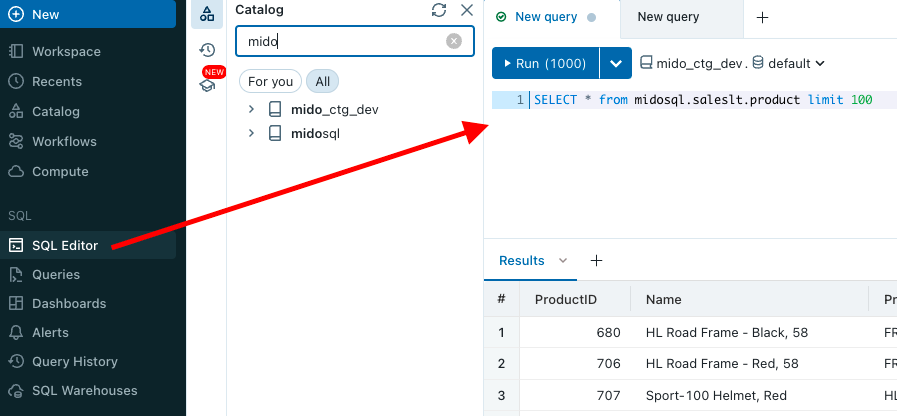This screenshot has width=897, height=416.
Task: Switch to the second New query tab
Action: click(x=668, y=17)
